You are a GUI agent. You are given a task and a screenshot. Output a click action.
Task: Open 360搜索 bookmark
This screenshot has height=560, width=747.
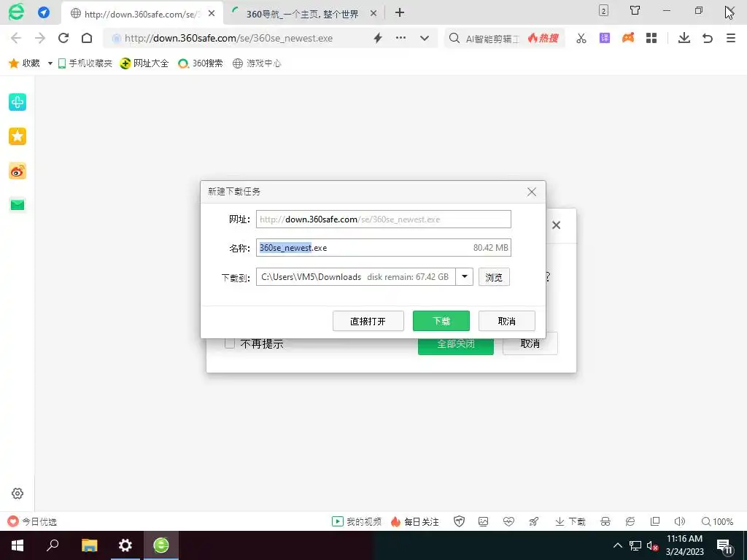[200, 63]
